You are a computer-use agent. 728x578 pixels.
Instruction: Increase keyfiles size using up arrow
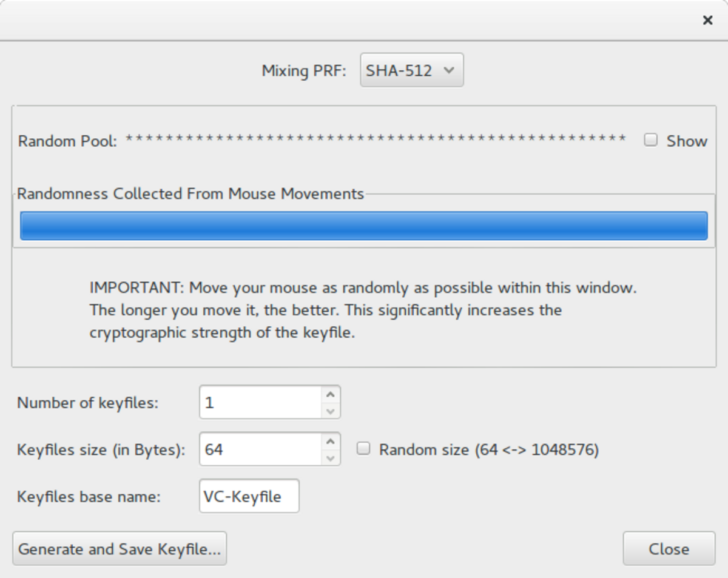[x=330, y=442]
